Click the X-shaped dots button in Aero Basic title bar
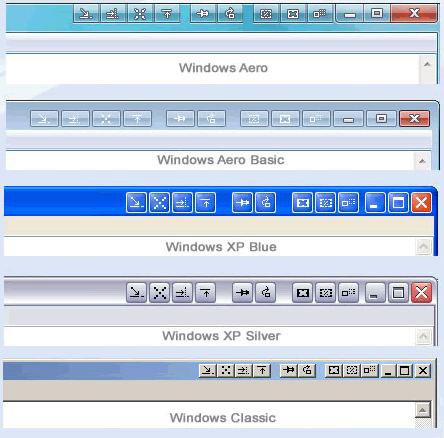 tap(106, 118)
